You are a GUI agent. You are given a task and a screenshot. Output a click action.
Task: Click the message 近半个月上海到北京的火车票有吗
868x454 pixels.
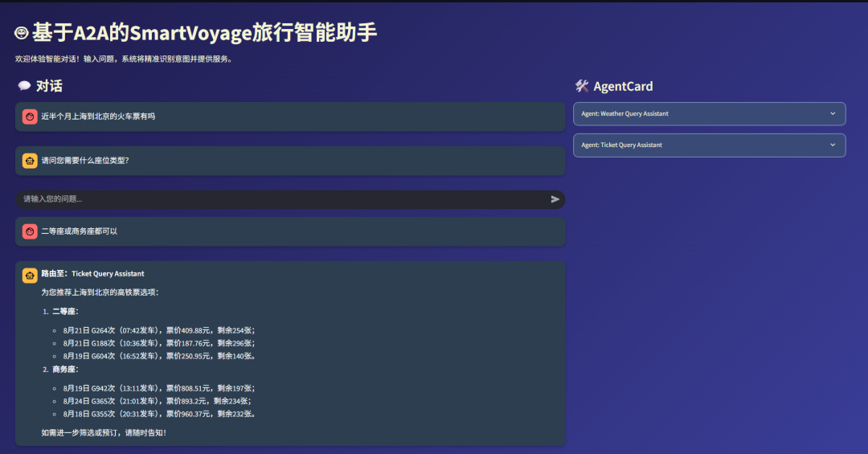[x=98, y=117]
